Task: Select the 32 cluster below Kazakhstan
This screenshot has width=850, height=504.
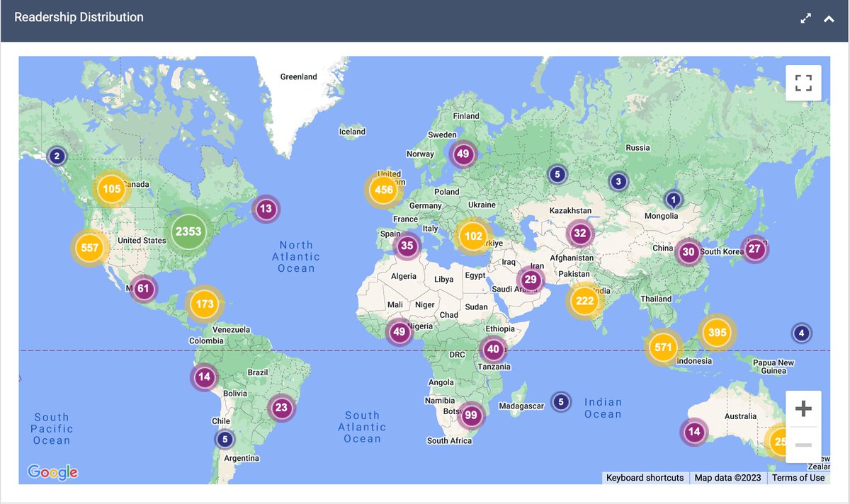Action: (x=580, y=233)
